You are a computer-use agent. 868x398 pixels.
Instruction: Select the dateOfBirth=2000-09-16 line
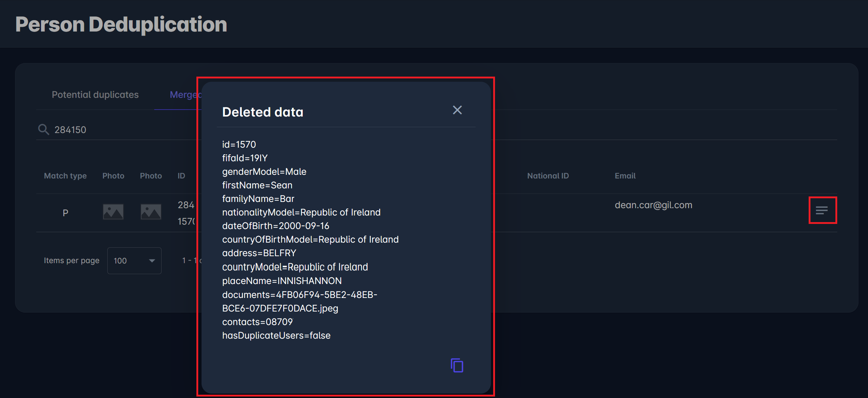[276, 226]
